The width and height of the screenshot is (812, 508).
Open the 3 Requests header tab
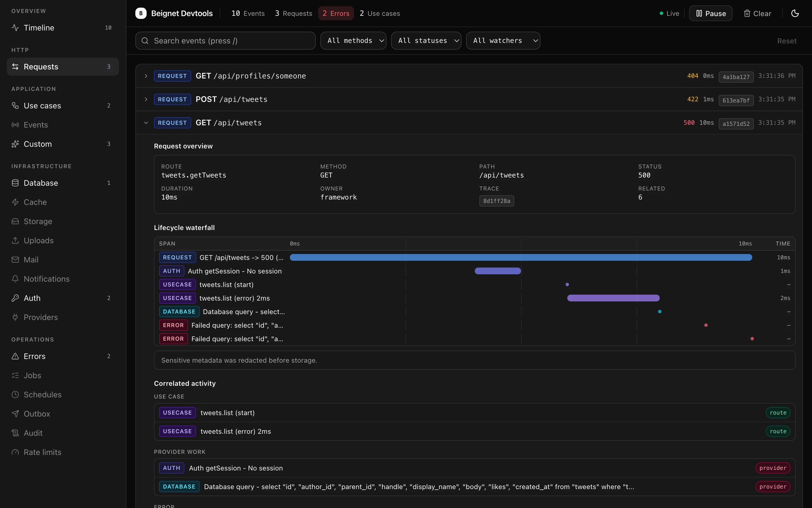tap(294, 14)
